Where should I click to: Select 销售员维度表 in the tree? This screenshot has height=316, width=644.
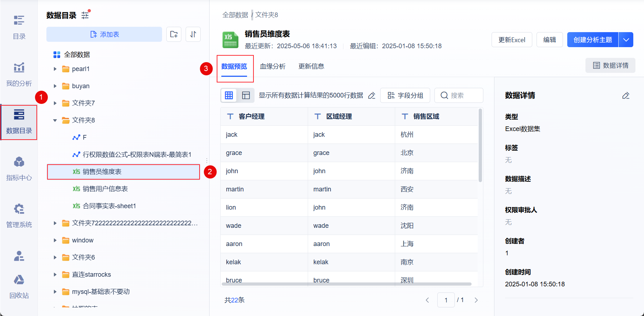point(124,172)
